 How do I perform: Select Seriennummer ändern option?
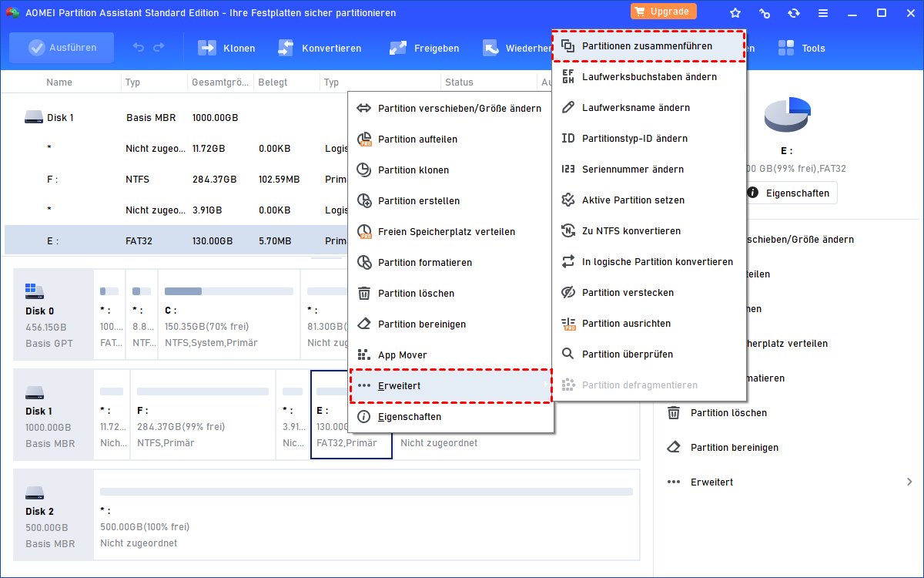[649, 170]
